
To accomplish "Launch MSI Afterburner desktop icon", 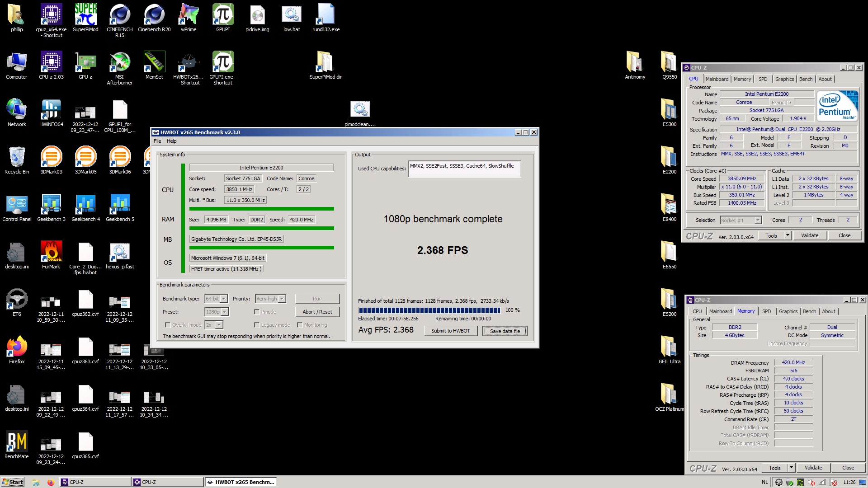I will coord(120,68).
